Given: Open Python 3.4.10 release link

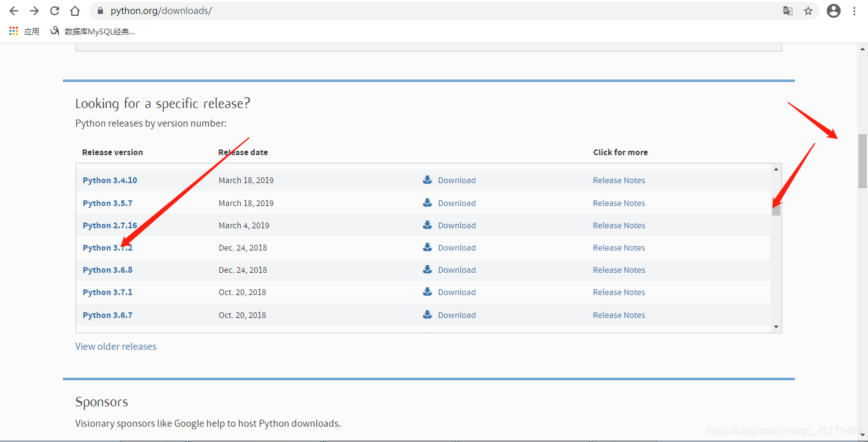Looking at the screenshot, I should point(110,181).
